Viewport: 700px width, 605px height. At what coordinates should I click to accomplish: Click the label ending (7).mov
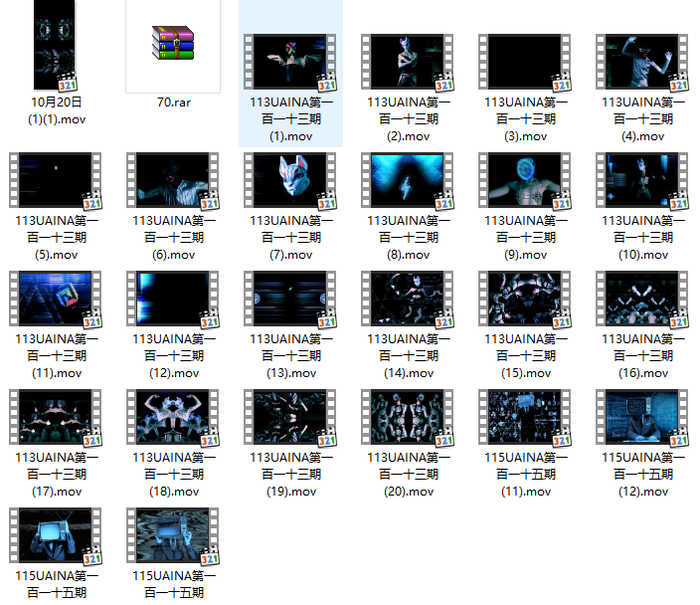click(x=291, y=238)
